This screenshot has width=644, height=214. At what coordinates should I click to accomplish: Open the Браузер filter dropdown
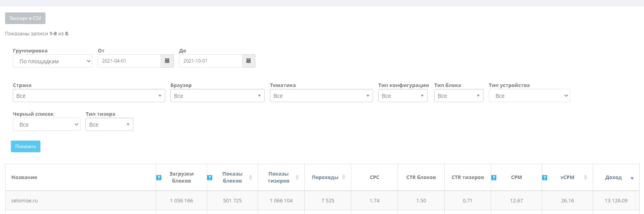(x=217, y=96)
